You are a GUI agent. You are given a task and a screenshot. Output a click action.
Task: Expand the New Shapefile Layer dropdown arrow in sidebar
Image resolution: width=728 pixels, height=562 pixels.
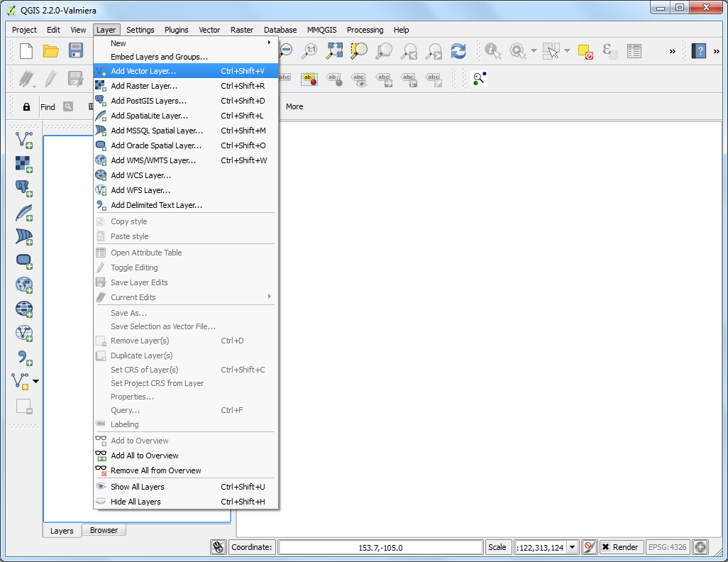(x=35, y=381)
